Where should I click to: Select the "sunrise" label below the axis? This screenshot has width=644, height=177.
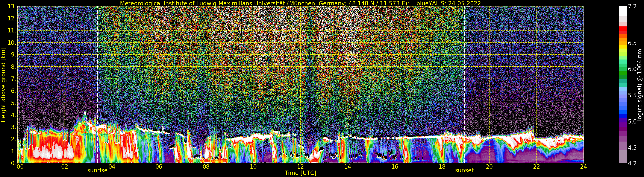tap(97, 171)
